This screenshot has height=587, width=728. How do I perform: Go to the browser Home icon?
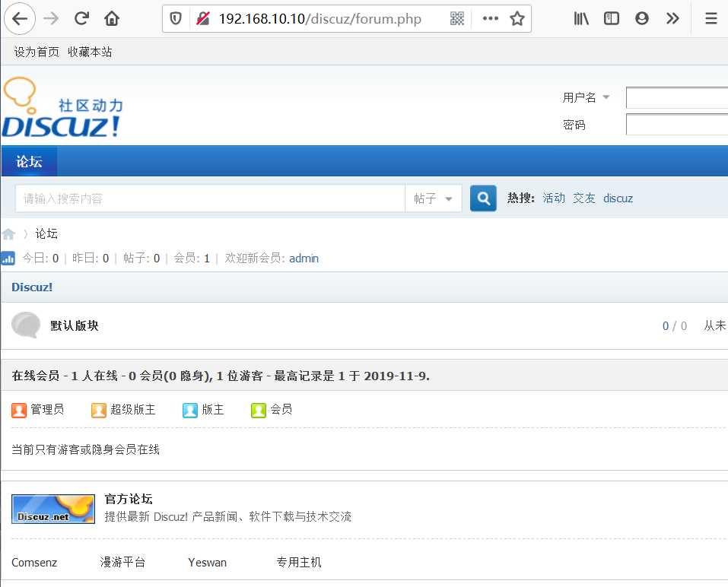[x=112, y=18]
